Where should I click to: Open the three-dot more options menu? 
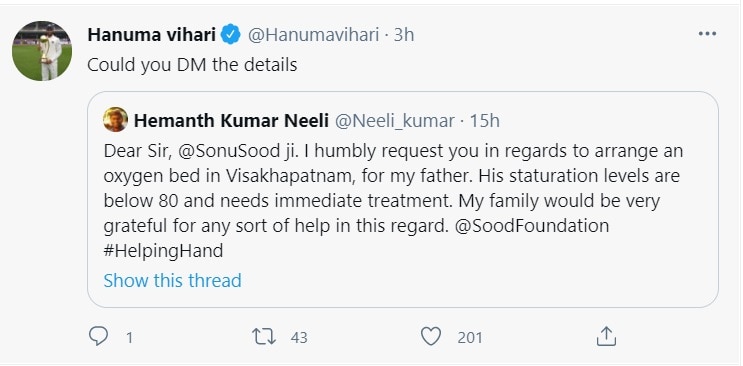click(x=707, y=34)
